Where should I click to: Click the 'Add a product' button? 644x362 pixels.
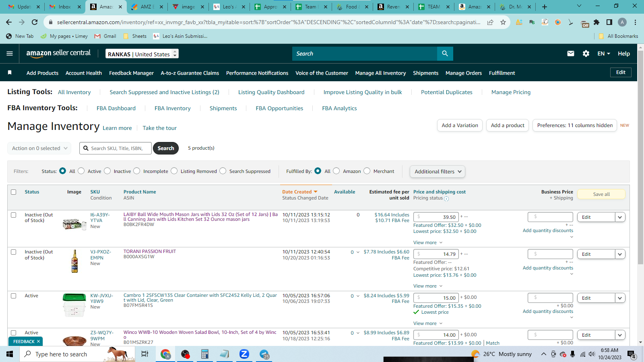(508, 125)
